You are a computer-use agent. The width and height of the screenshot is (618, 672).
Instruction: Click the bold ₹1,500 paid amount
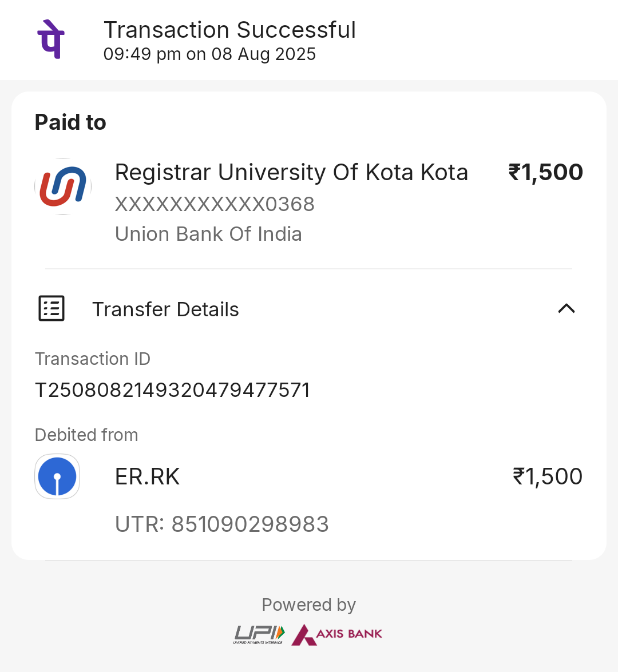click(x=545, y=172)
